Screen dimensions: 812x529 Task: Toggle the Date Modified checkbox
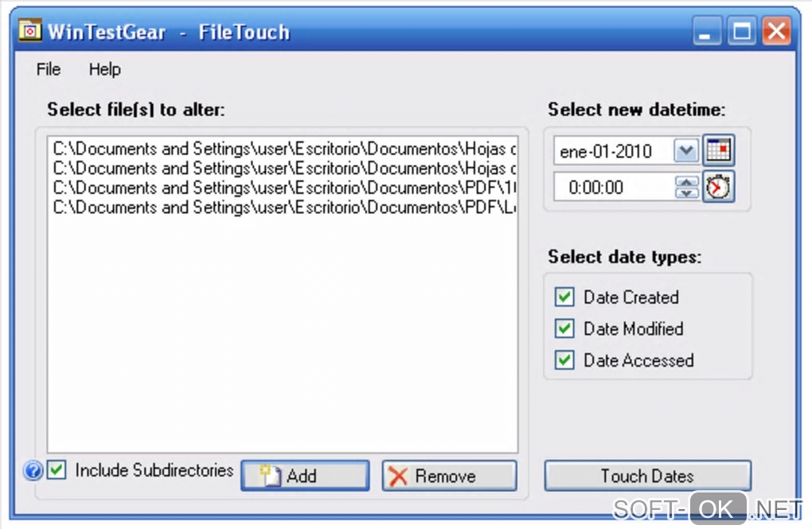point(564,329)
